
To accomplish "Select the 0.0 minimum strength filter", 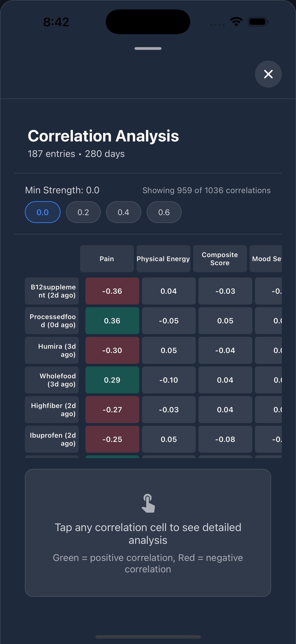I will pyautogui.click(x=43, y=212).
